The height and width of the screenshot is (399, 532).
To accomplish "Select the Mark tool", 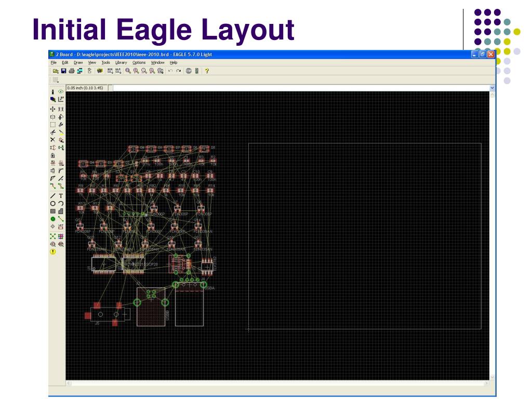I will (x=61, y=99).
